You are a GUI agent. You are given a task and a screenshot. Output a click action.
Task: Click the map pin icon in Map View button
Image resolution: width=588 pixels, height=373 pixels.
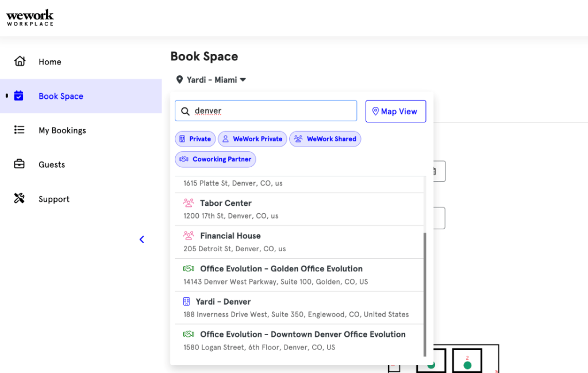point(375,111)
